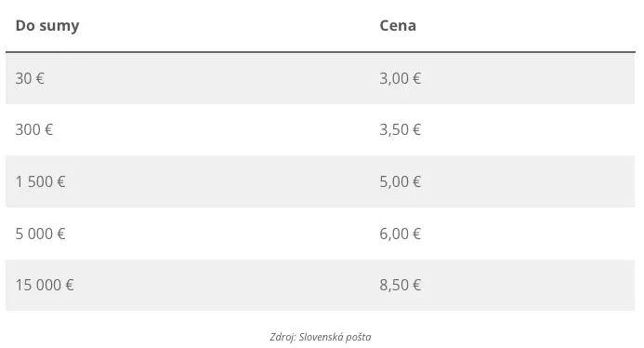
Task: Click the word 'Zdroj:' in the caption
Action: [x=283, y=337]
